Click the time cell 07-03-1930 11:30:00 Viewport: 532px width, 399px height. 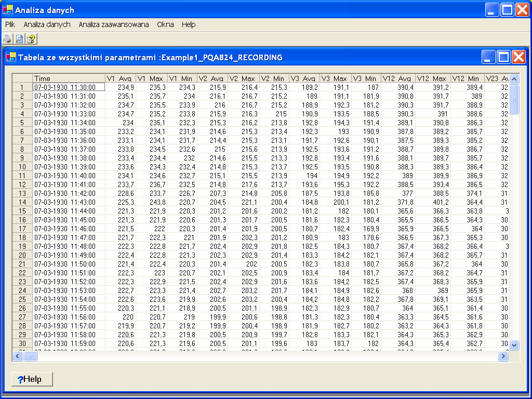click(x=69, y=87)
